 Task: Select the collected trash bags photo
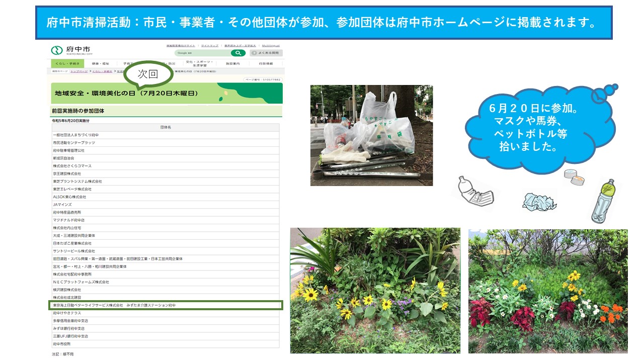tap(371, 135)
